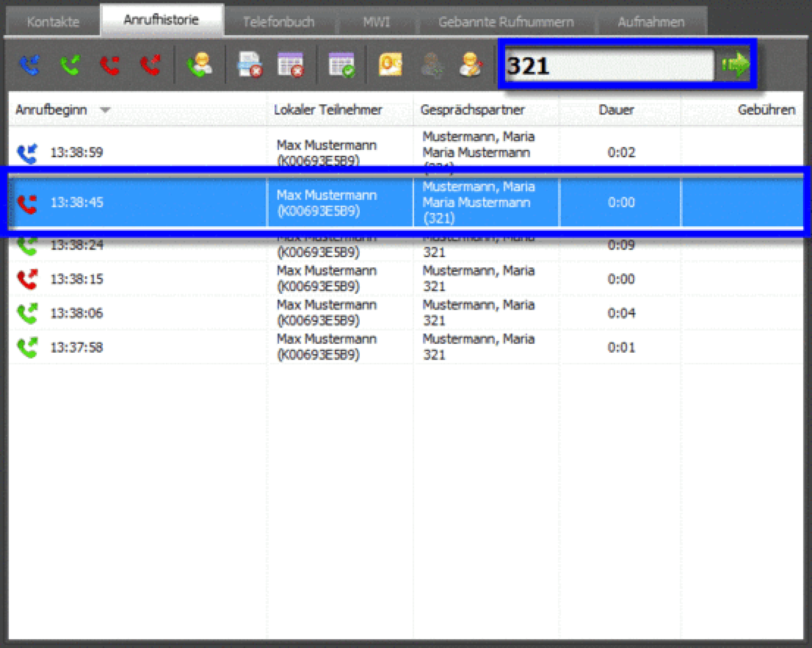
Task: Open the Telefonbuch tab
Action: [x=279, y=22]
